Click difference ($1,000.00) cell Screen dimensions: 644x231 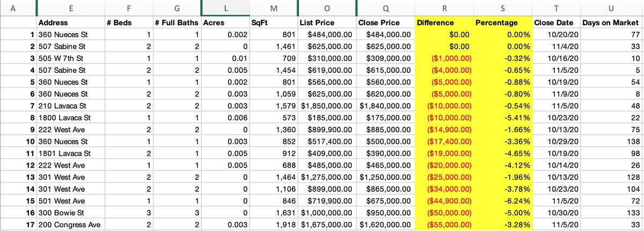click(444, 58)
